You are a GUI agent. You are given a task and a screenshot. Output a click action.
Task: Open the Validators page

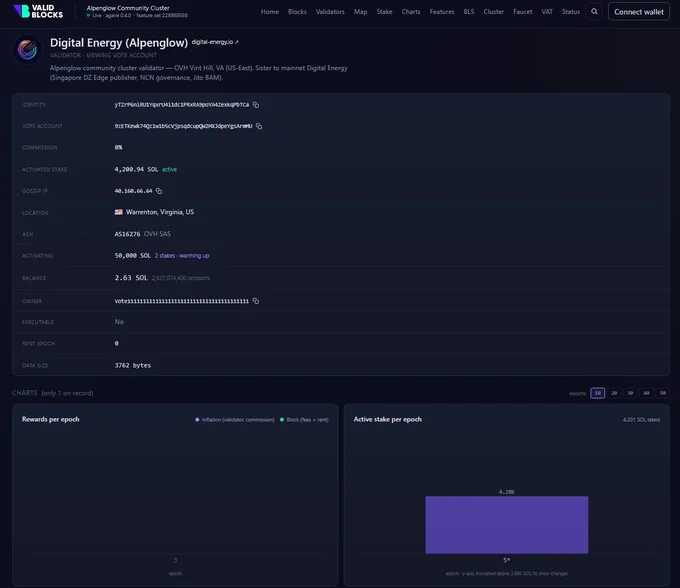(330, 12)
